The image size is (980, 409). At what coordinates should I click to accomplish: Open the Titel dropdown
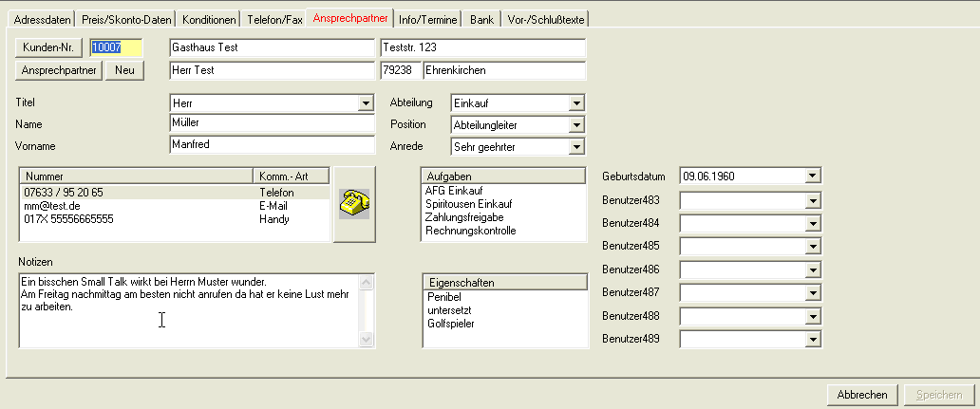[366, 102]
